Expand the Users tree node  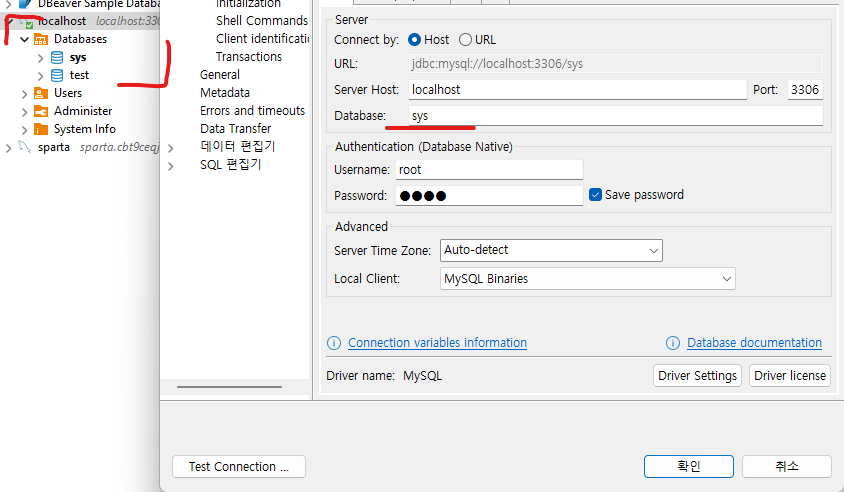(24, 94)
